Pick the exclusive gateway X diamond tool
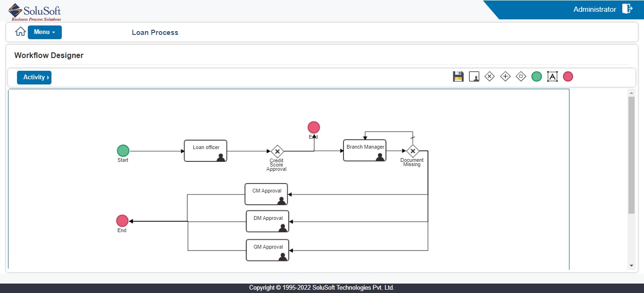Screen dimensions: 644x293 click(490, 76)
